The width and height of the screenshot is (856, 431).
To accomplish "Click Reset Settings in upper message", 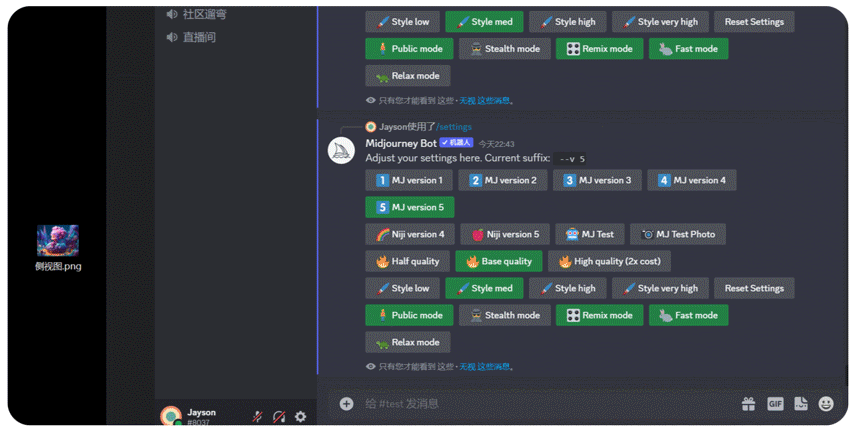I will pos(754,22).
